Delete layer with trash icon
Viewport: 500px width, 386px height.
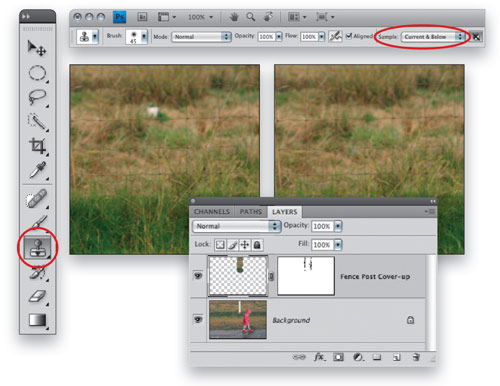[x=416, y=357]
